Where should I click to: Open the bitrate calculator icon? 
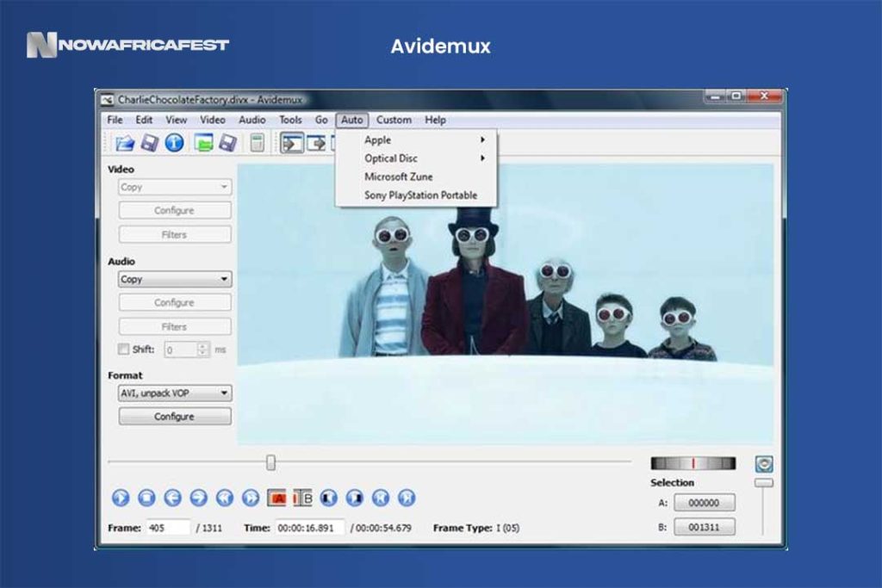tap(257, 144)
